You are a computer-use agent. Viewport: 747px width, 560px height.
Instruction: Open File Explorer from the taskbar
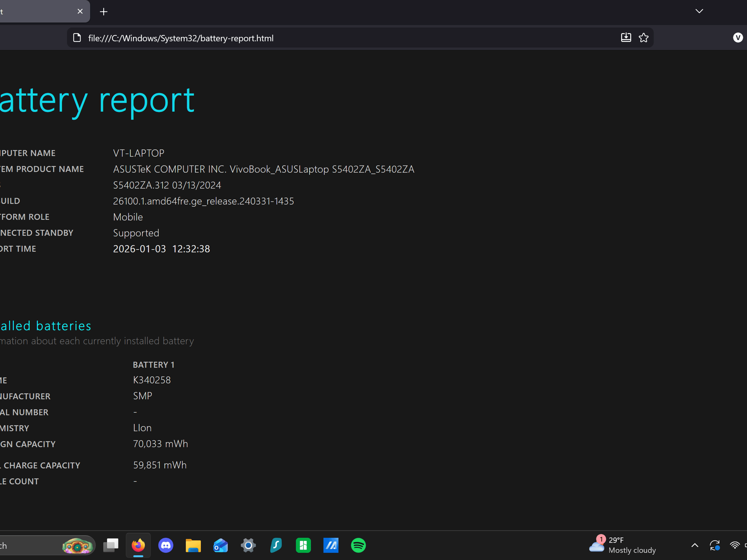click(193, 545)
